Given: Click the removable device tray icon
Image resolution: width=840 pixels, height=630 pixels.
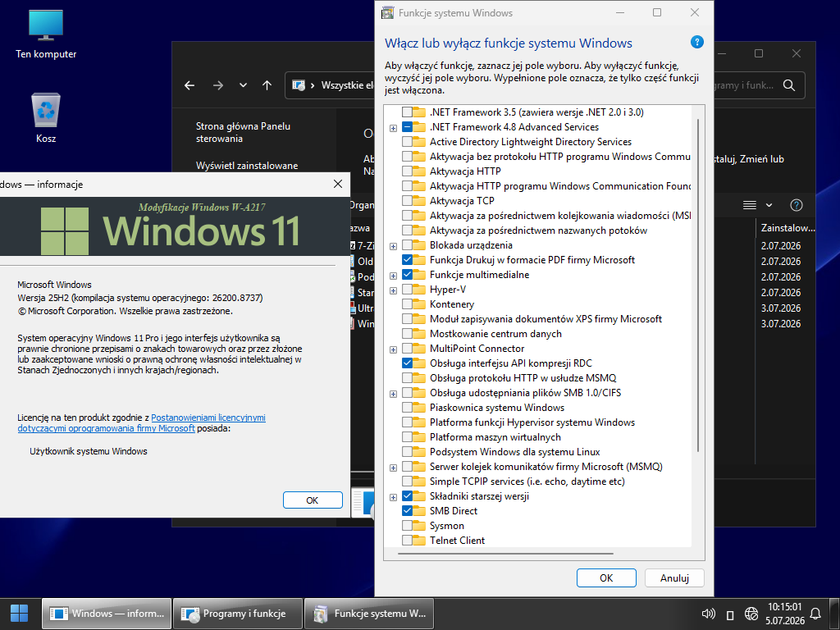Looking at the screenshot, I should (729, 614).
